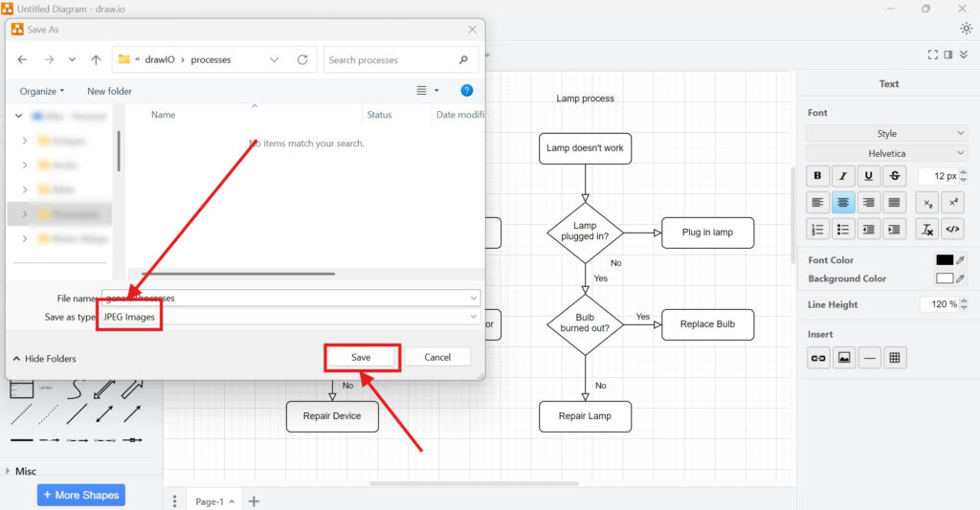This screenshot has width=980, height=510.
Task: Open the Organize menu in Save As dialog
Action: [x=42, y=91]
